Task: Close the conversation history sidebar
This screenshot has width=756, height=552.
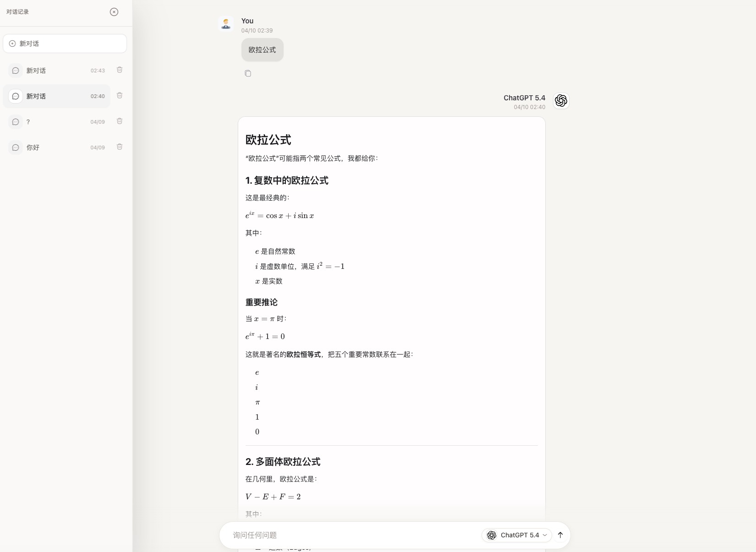Action: tap(114, 12)
